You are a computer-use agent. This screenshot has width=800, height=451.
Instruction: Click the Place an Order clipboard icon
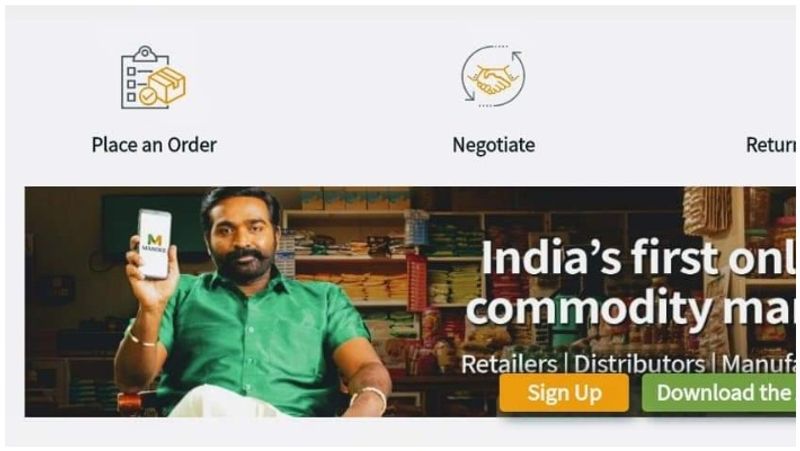(153, 77)
